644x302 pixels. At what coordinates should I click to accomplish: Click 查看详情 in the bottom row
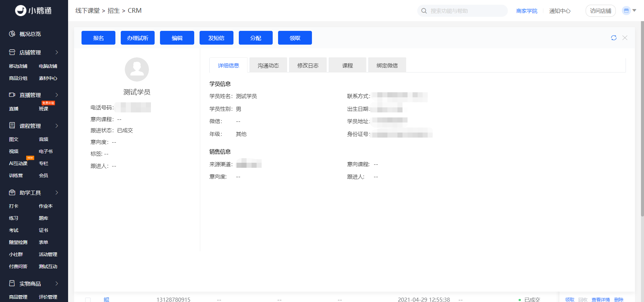pos(600,300)
